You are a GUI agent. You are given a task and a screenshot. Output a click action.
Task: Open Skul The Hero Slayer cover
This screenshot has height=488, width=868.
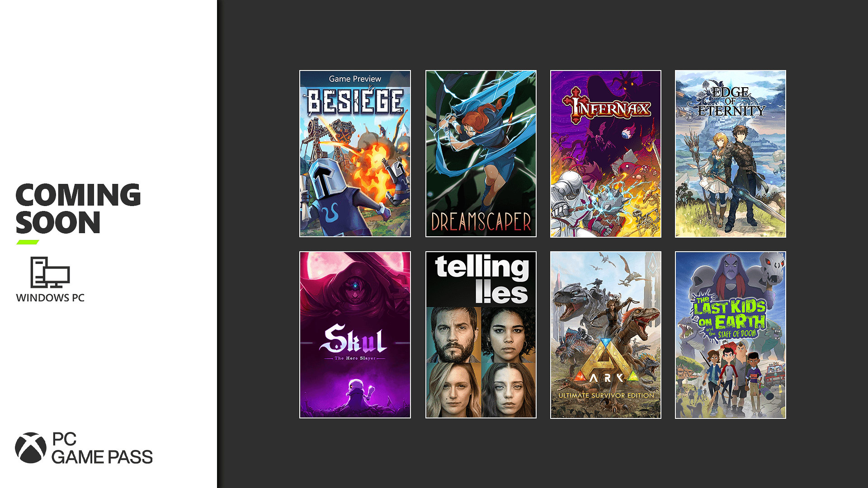pos(355,335)
